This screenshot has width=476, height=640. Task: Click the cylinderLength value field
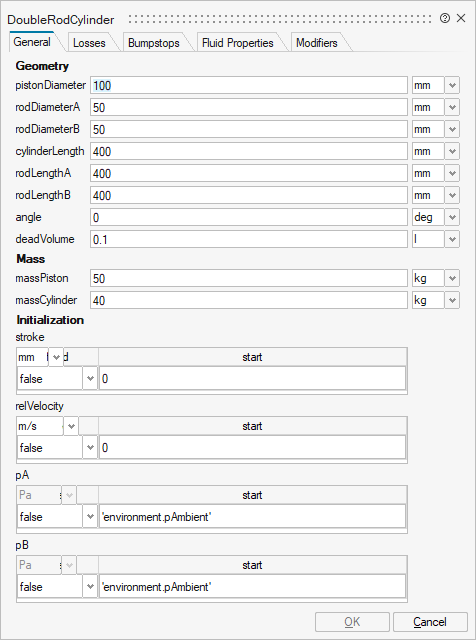click(249, 151)
